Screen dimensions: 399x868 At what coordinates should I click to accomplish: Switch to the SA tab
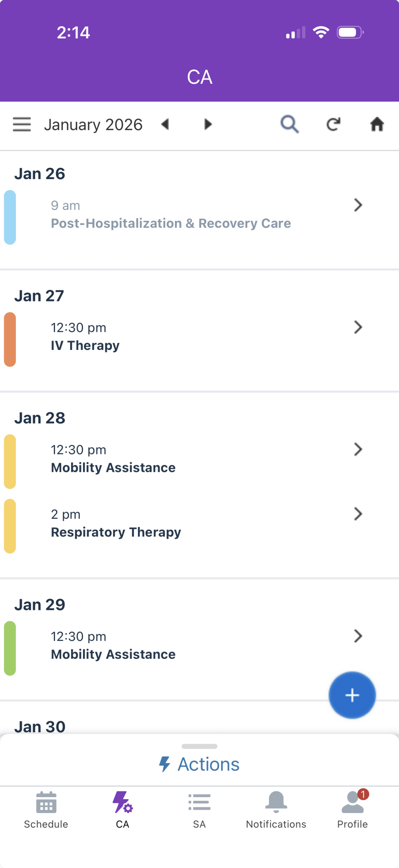(x=199, y=810)
